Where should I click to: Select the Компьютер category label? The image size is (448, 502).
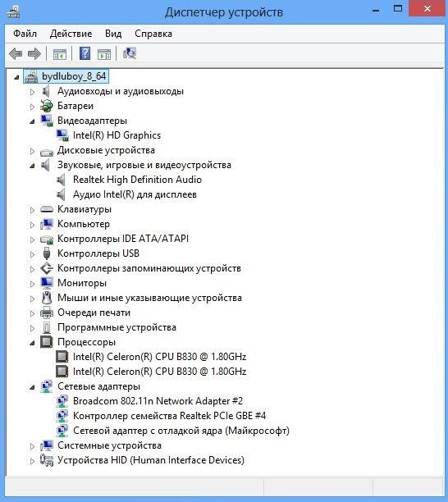pos(84,224)
